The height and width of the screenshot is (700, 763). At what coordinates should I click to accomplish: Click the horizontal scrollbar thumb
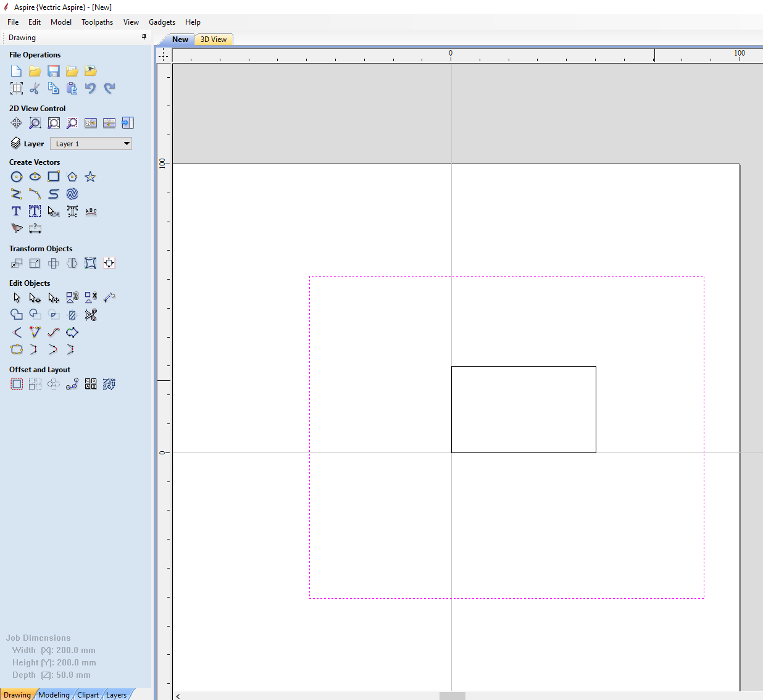pyautogui.click(x=452, y=696)
